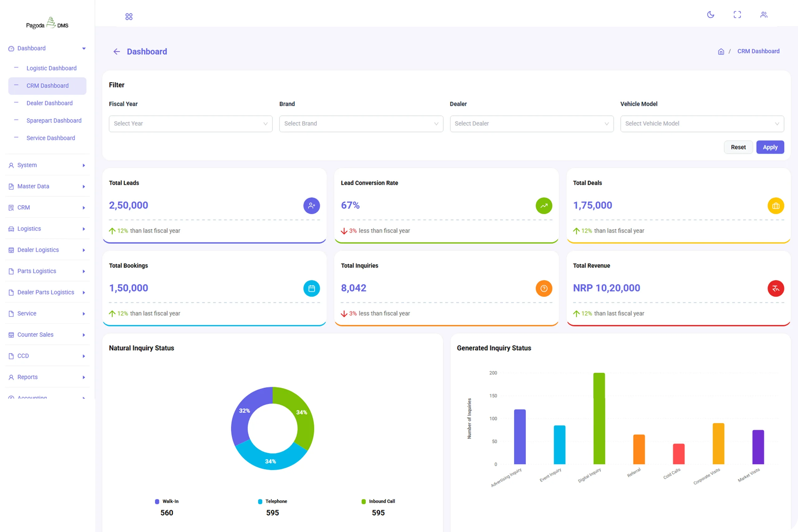798x532 pixels.
Task: Open the Select Vehicle Model dropdown
Action: [x=702, y=124]
